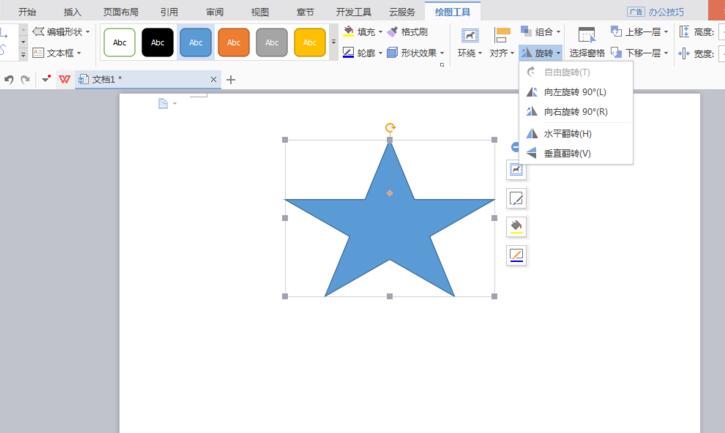
Task: Switch to the 开始 tab
Action: tap(27, 12)
